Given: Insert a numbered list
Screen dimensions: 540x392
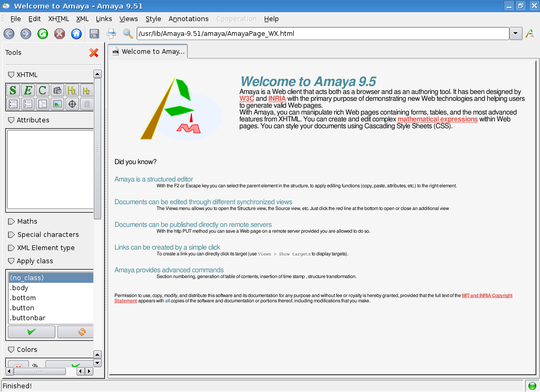Looking at the screenshot, I should [x=28, y=104].
